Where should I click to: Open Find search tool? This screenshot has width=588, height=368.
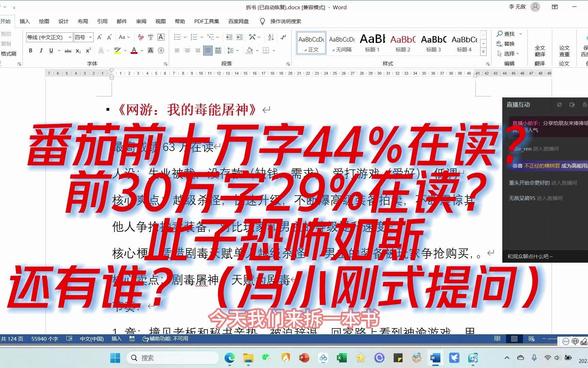pos(506,34)
